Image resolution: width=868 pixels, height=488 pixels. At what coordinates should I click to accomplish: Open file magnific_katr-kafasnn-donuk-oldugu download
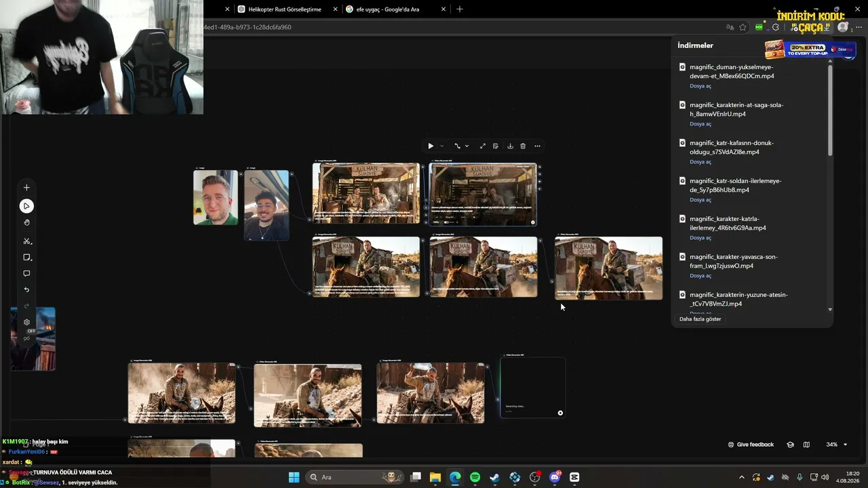[x=701, y=162]
